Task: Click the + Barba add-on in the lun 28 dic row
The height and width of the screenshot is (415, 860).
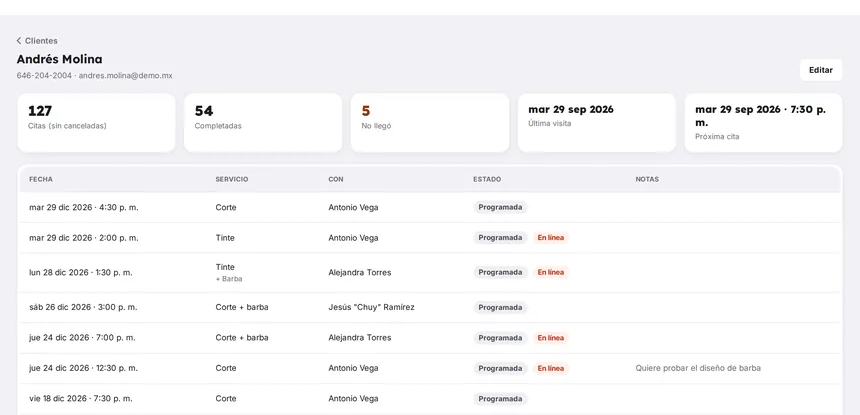Action: coord(229,278)
